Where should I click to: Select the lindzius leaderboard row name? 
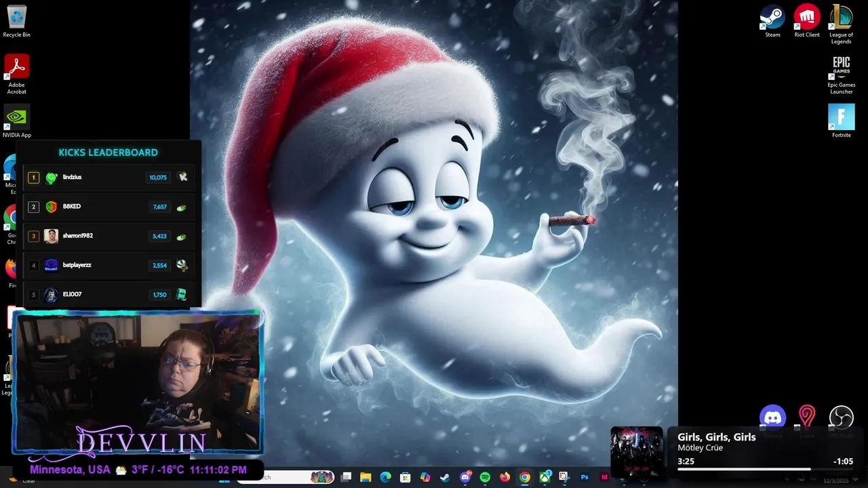[x=72, y=177]
